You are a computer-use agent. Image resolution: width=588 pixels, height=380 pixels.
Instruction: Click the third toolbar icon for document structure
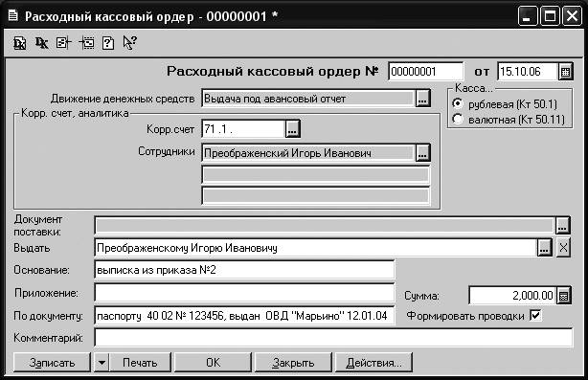pos(63,43)
